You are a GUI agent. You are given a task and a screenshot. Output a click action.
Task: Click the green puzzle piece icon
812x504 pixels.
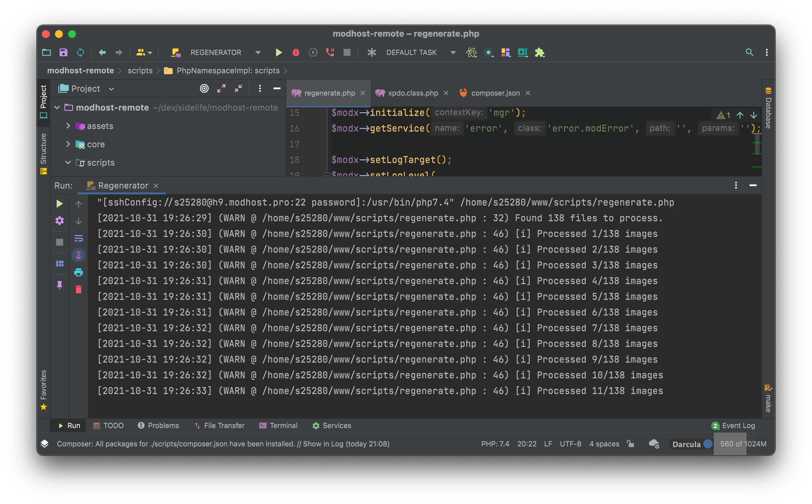click(x=540, y=52)
